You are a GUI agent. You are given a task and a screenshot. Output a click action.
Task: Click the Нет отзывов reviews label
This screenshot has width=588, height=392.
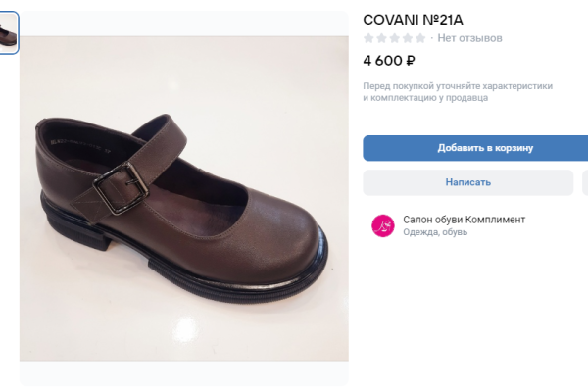pos(469,38)
